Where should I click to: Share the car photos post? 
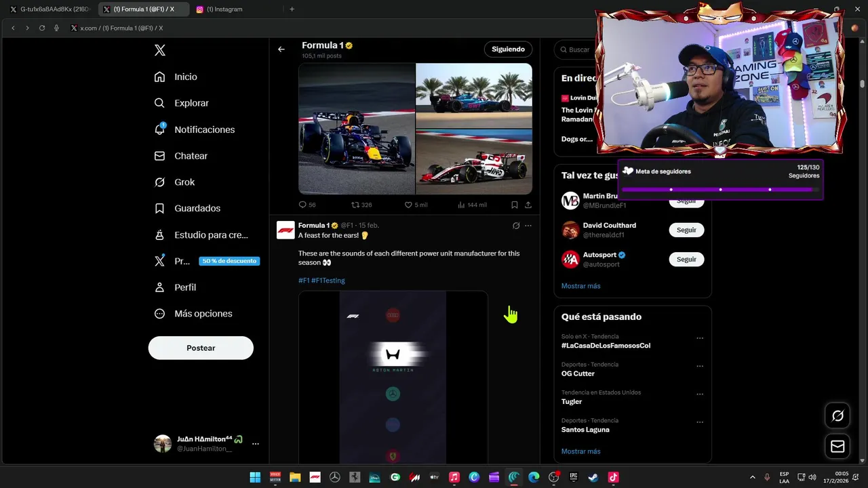(x=528, y=205)
